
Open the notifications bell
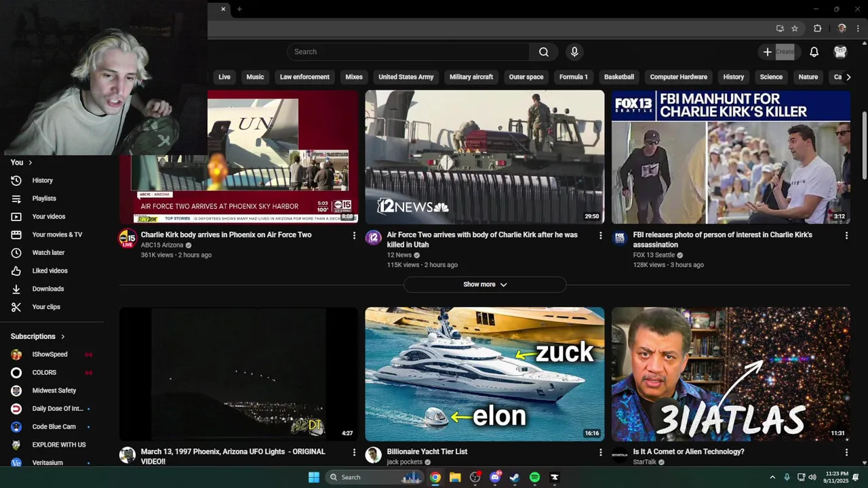tap(814, 52)
